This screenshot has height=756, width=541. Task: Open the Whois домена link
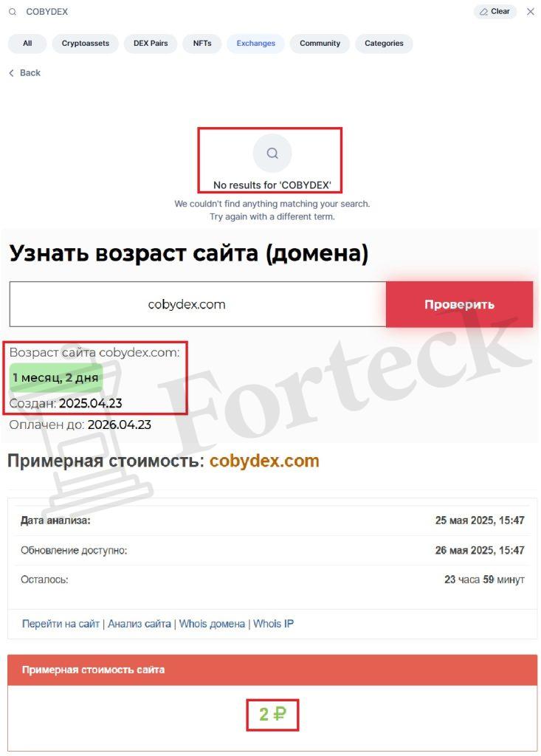click(212, 624)
